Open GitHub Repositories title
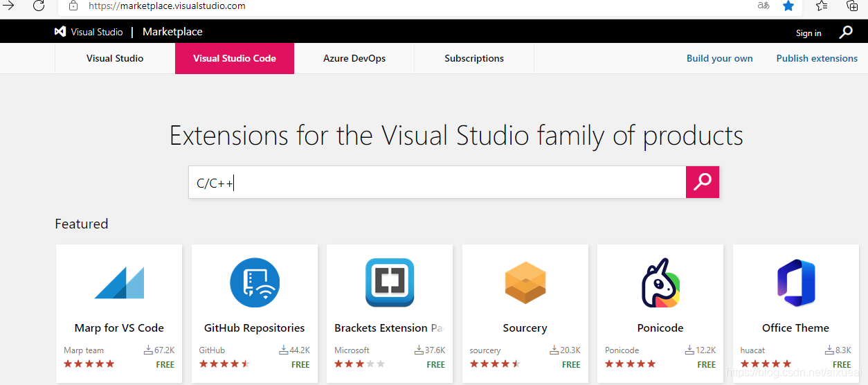The height and width of the screenshot is (385, 868). 255,328
